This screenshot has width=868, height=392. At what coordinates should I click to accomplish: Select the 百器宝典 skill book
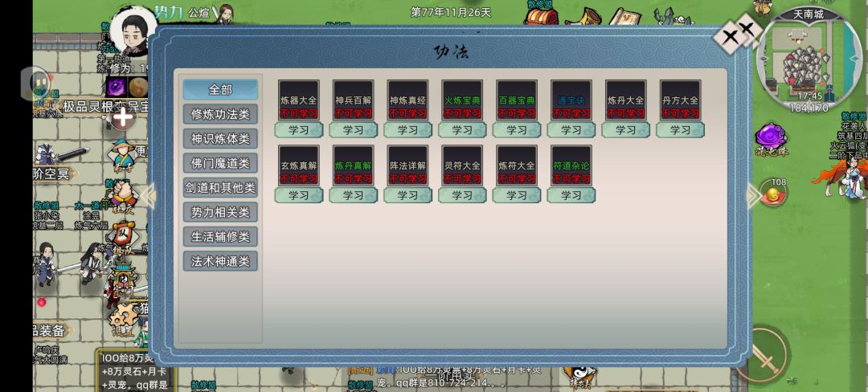(x=517, y=100)
